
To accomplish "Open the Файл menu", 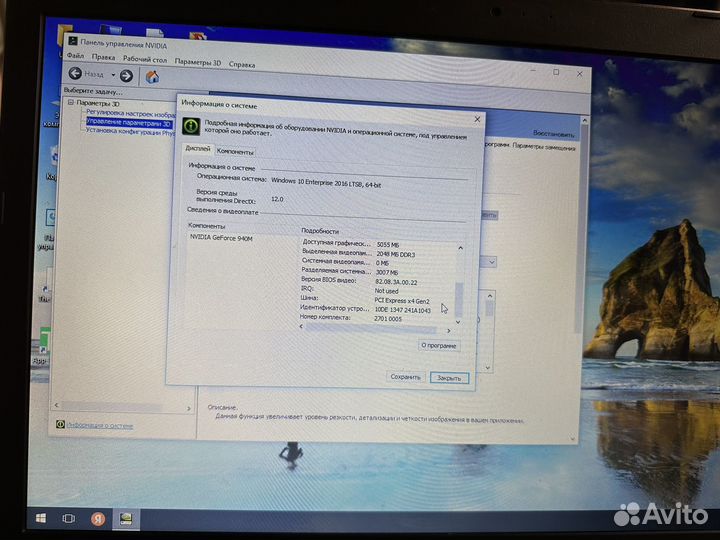I will click(x=75, y=56).
